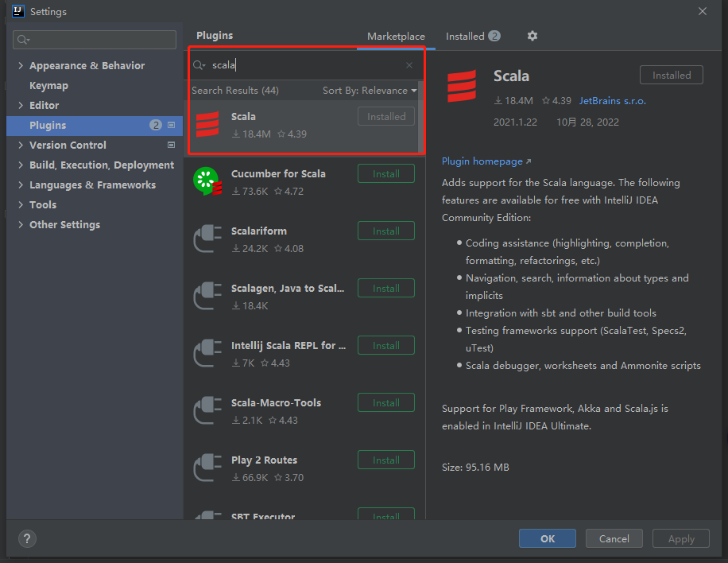
Task: Click the help question mark icon
Action: pos(26,538)
